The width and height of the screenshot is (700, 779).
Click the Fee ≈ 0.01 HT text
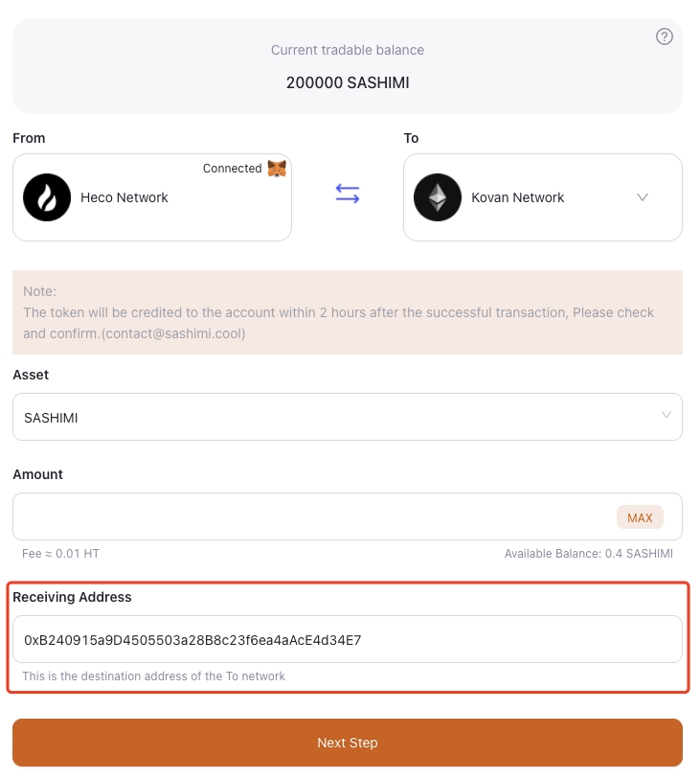pos(60,554)
